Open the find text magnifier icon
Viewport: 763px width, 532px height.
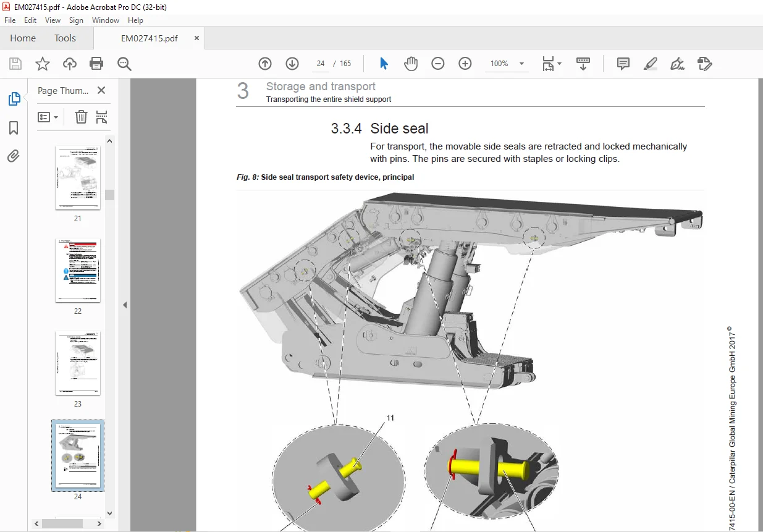[124, 64]
